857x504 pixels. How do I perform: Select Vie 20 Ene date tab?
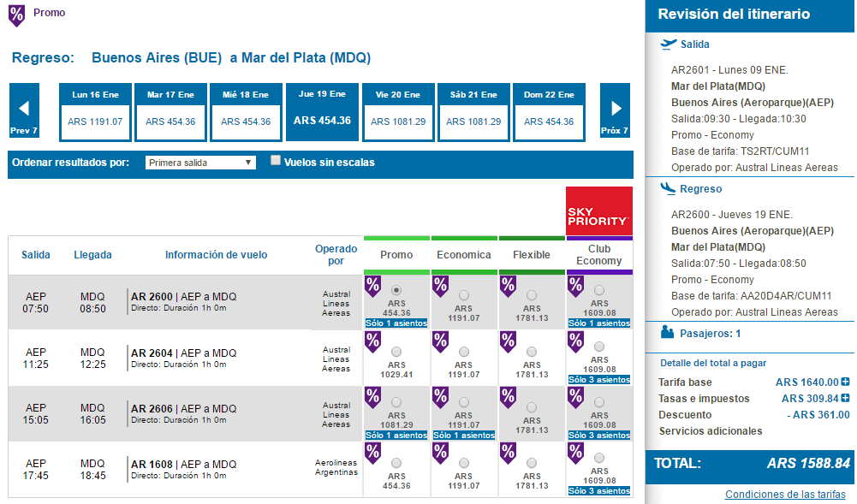click(x=398, y=112)
